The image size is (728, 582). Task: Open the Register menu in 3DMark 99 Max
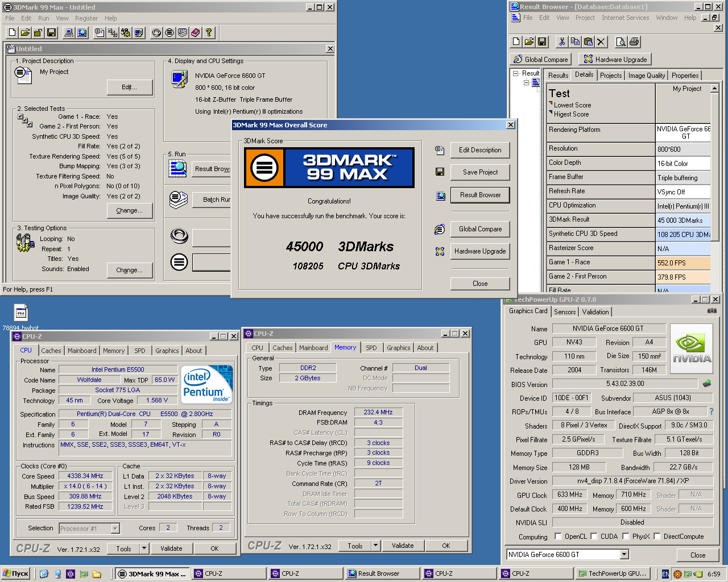click(x=86, y=18)
